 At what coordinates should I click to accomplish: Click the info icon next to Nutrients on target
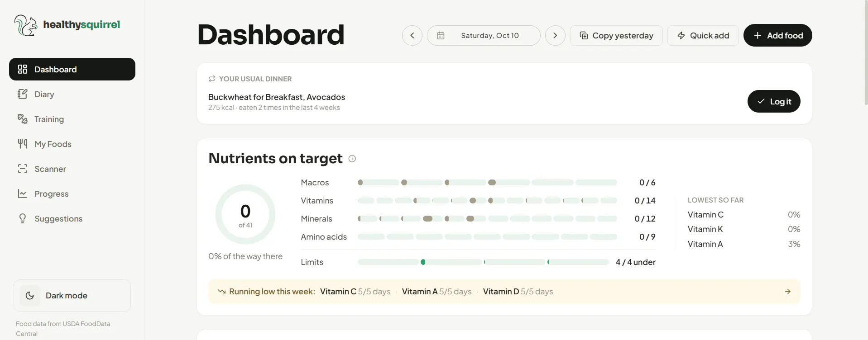click(x=352, y=159)
